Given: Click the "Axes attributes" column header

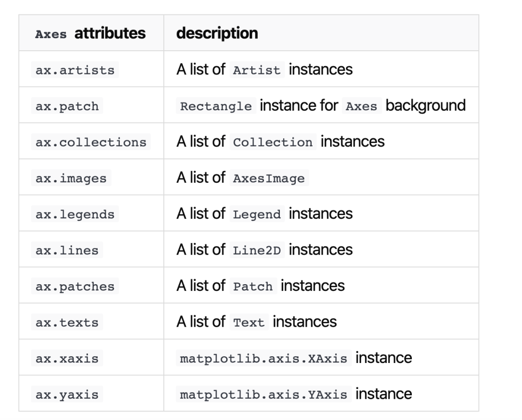Looking at the screenshot, I should [x=90, y=33].
